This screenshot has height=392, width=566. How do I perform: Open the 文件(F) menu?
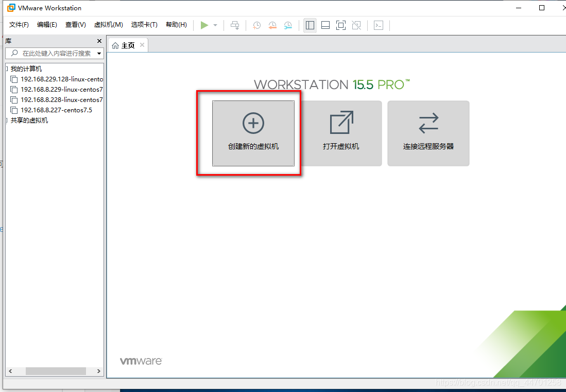[19, 25]
